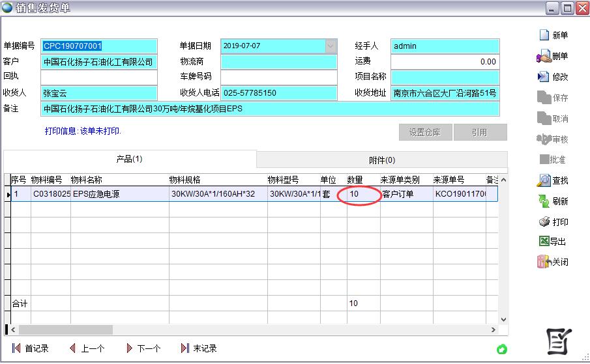Close the form with the 关闭 icon

point(544,262)
